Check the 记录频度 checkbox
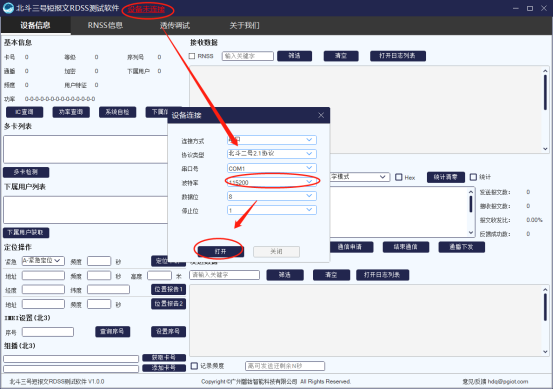553x389 pixels. click(194, 366)
